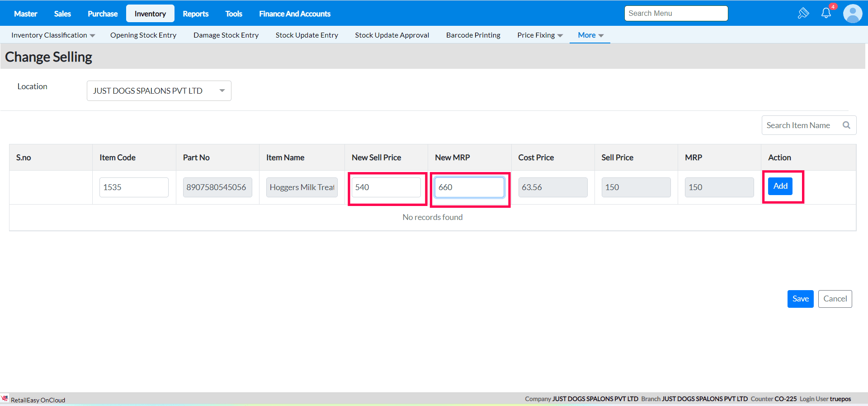Click the Search Menu box
The width and height of the screenshot is (868, 406).
point(675,14)
